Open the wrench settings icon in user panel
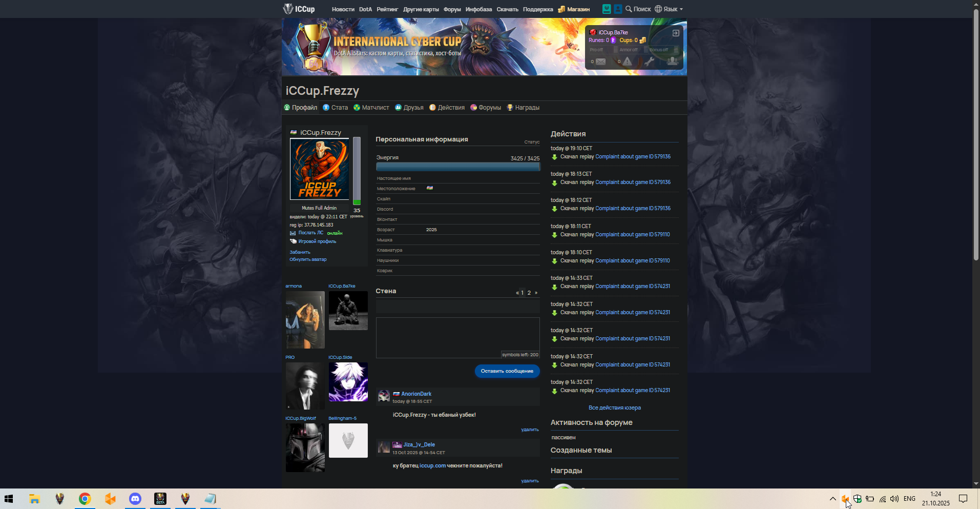Image resolution: width=980 pixels, height=509 pixels. [650, 62]
